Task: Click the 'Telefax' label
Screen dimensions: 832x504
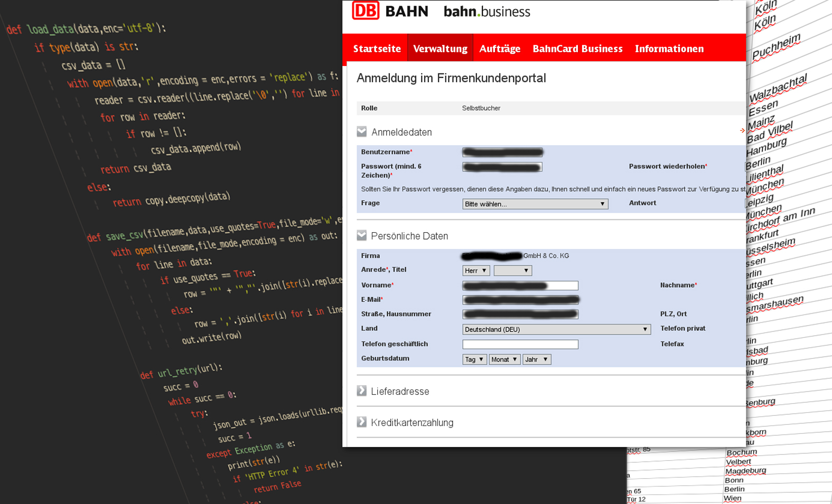Action: (x=672, y=344)
